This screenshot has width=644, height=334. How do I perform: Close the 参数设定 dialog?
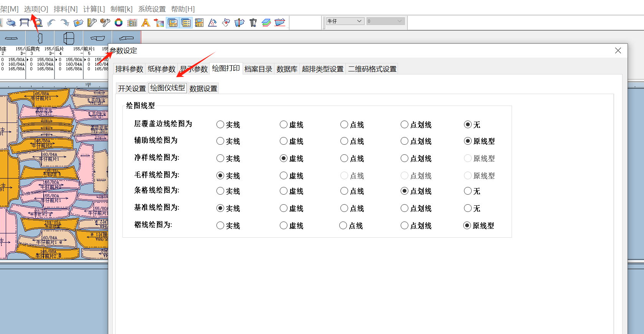(x=618, y=51)
